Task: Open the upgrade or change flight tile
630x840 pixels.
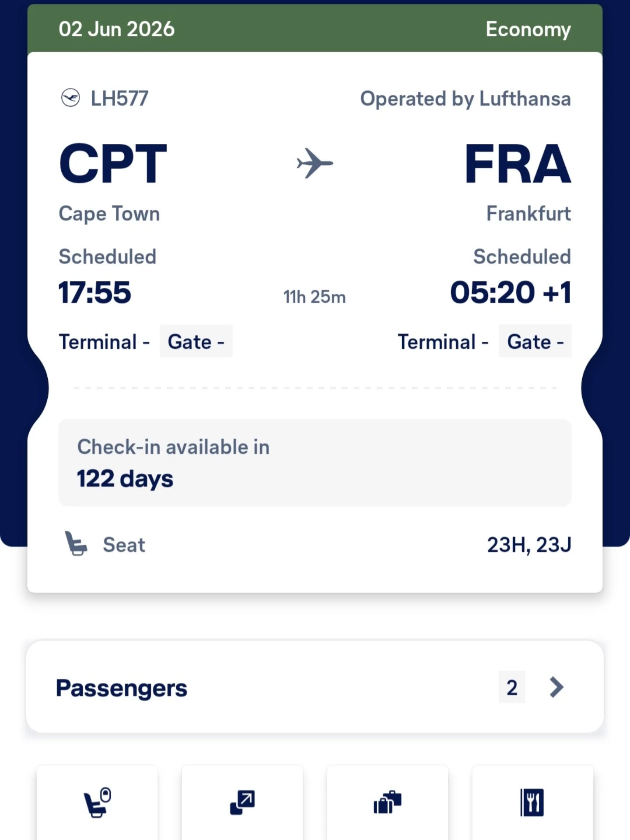Action: coord(242,802)
